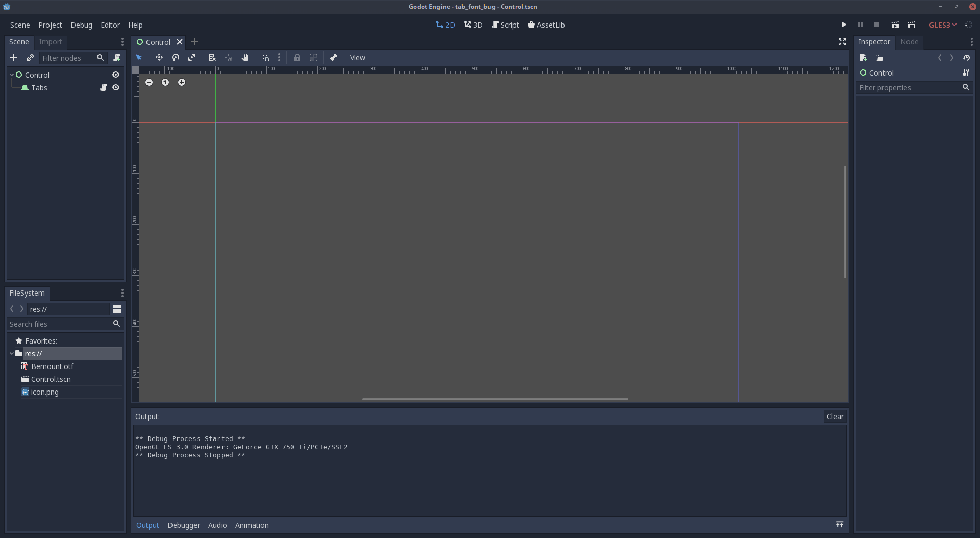Hide the Tabs node with its eye icon
The image size is (980, 538).
click(x=116, y=87)
